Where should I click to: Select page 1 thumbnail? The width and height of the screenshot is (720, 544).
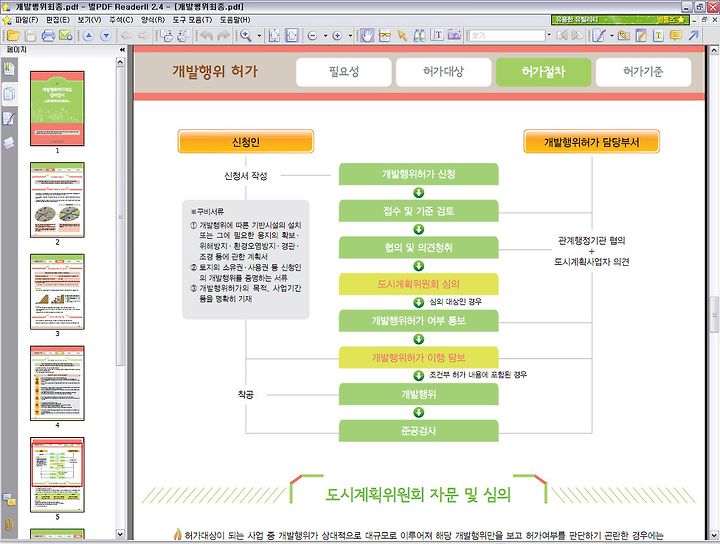[57, 108]
